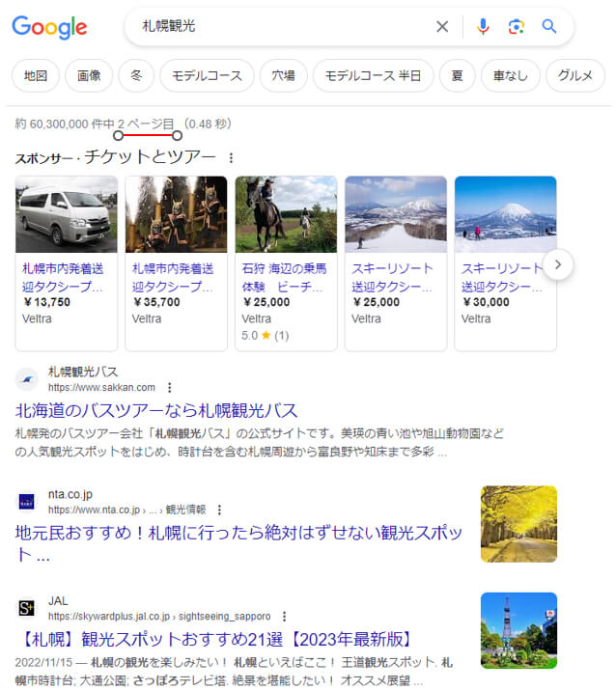Open the ¥30,000 スキーリゾート送迎タクシー listing
The image size is (616, 690).
(502, 277)
